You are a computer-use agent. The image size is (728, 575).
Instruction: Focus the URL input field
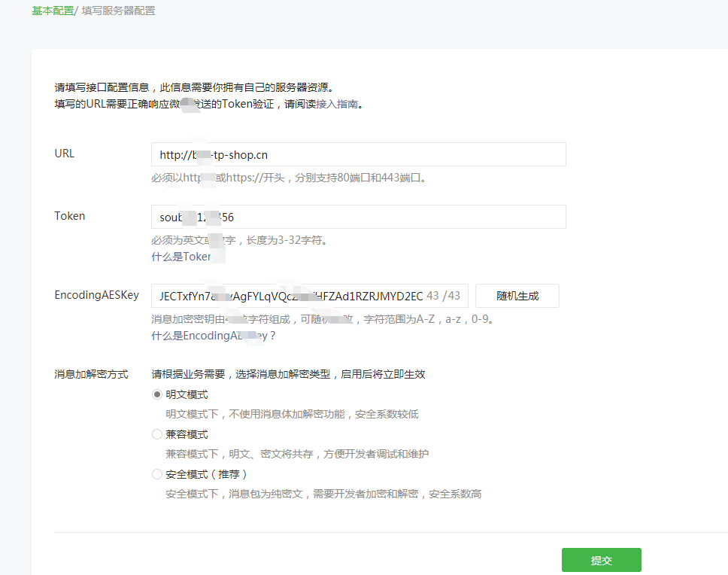(x=358, y=155)
